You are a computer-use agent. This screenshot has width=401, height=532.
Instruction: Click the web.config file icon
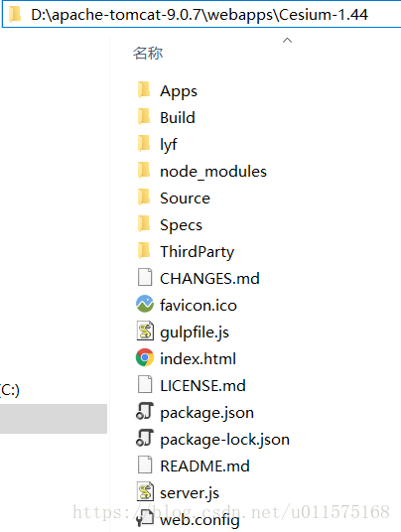145,519
